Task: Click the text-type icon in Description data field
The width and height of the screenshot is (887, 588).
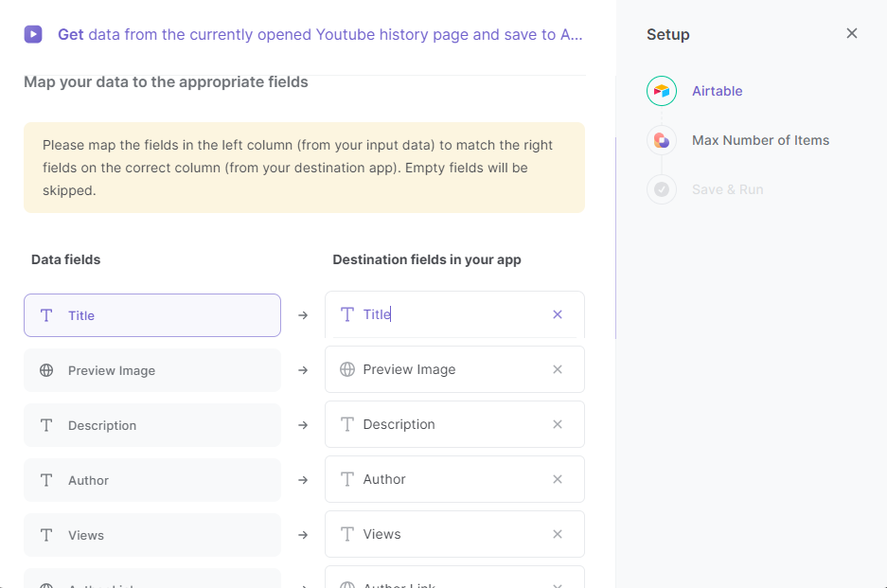Action: 46,425
